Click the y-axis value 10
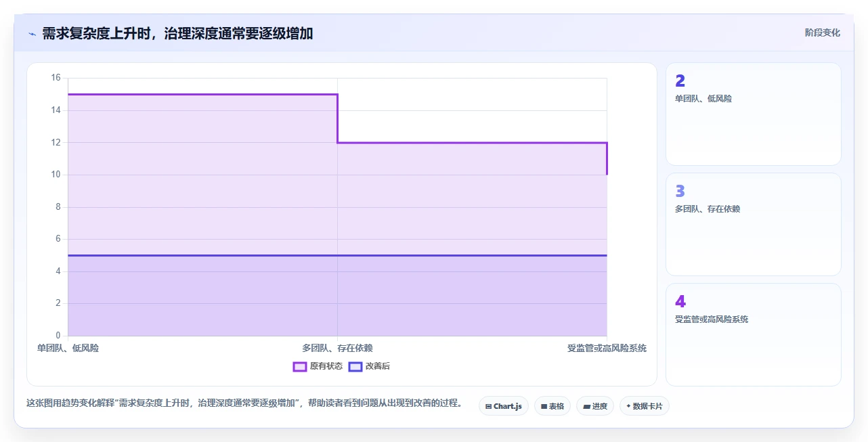868x442 pixels. point(56,174)
